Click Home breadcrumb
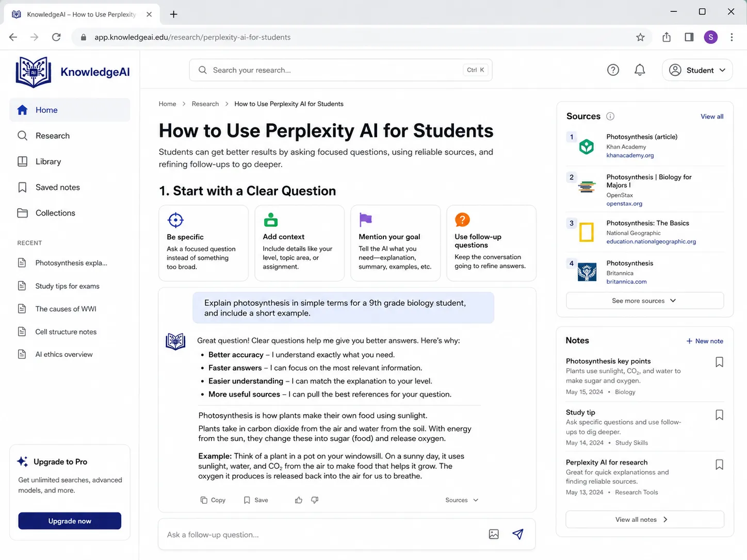The height and width of the screenshot is (560, 747). tap(167, 104)
